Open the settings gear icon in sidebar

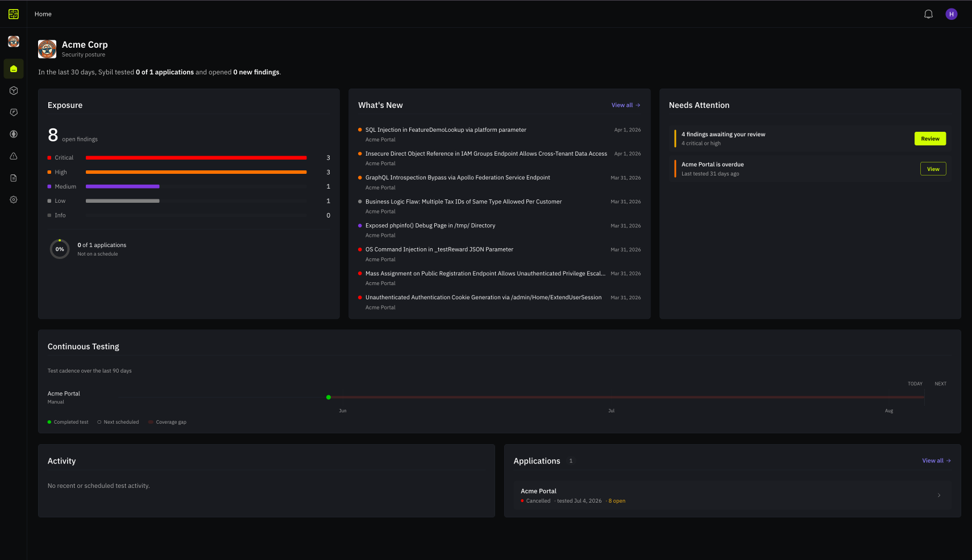point(14,199)
